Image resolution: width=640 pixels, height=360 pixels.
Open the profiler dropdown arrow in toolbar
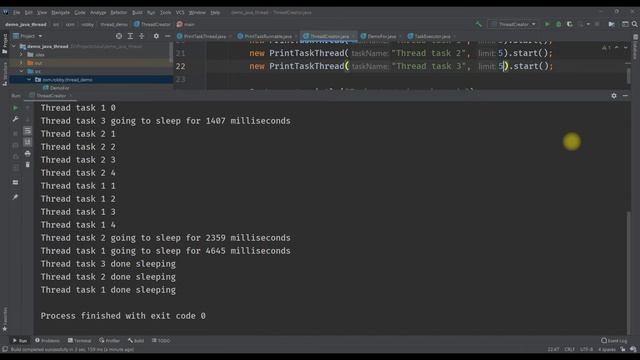(588, 24)
